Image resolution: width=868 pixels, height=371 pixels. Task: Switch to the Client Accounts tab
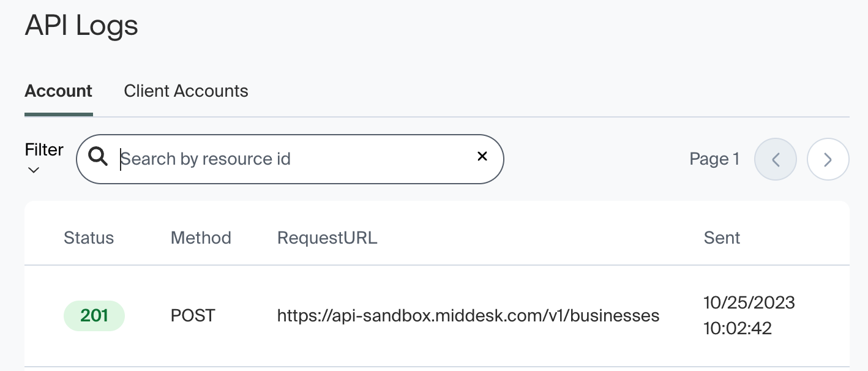point(186,91)
